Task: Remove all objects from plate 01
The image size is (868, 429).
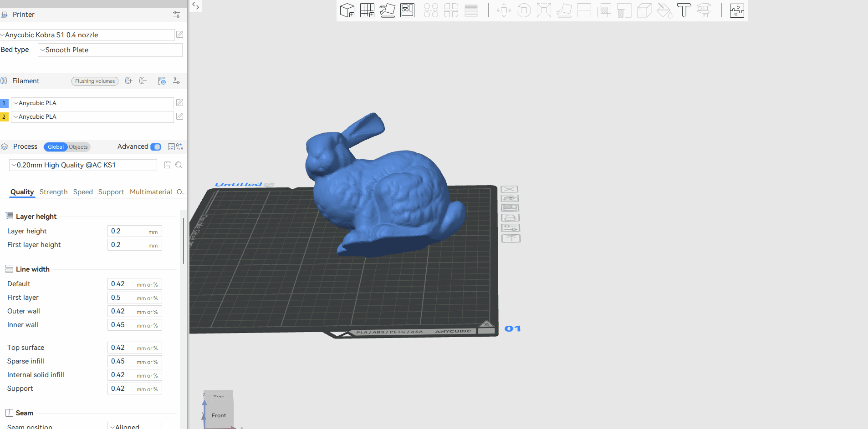Action: (510, 189)
